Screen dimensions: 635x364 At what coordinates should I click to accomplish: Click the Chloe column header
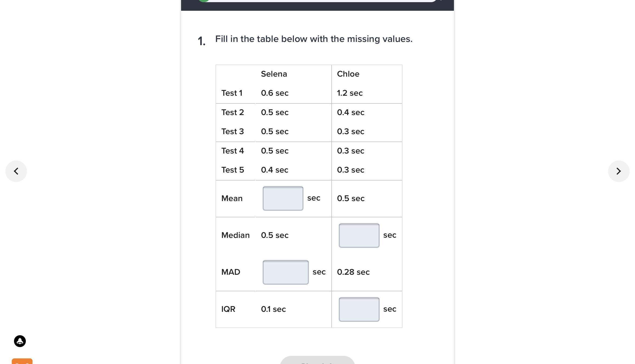click(x=348, y=74)
